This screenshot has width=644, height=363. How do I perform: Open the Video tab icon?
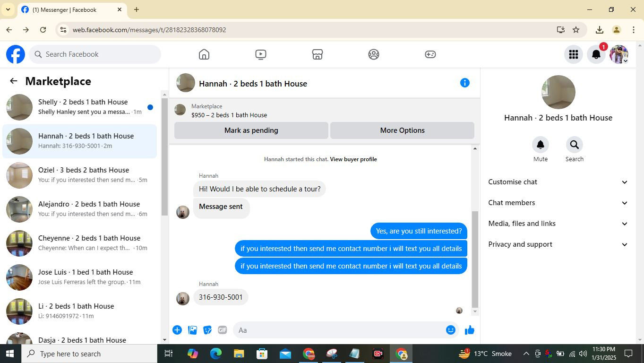pyautogui.click(x=261, y=54)
